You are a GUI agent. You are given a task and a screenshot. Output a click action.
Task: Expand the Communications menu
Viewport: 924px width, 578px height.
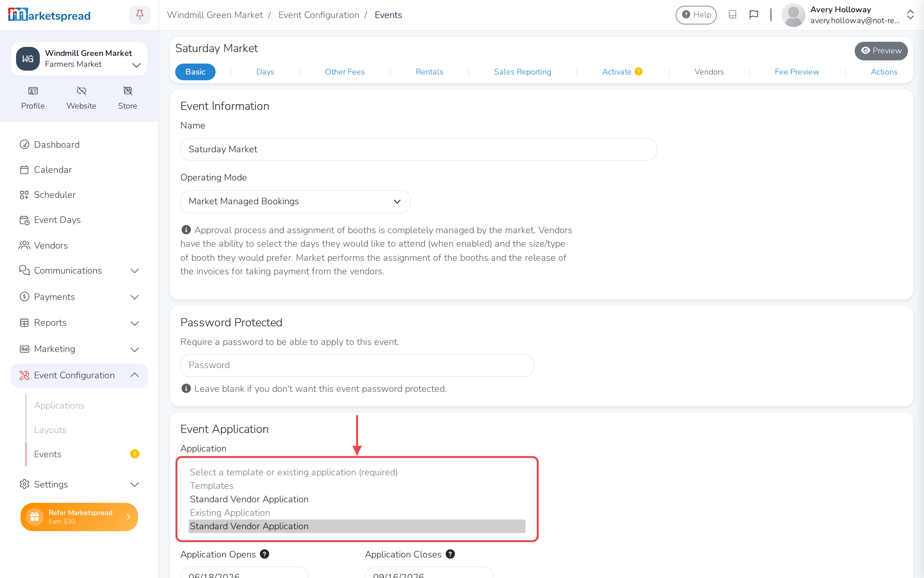pyautogui.click(x=79, y=271)
